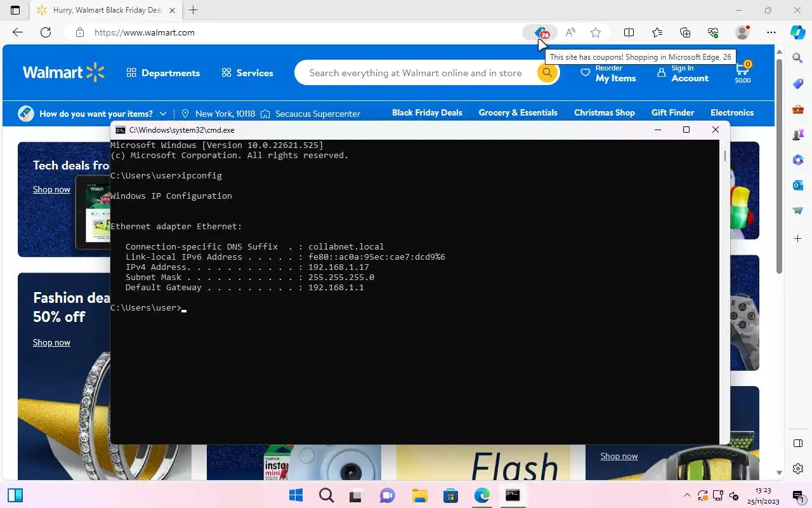Open taskbar Search
This screenshot has width=812, height=508.
click(x=326, y=495)
